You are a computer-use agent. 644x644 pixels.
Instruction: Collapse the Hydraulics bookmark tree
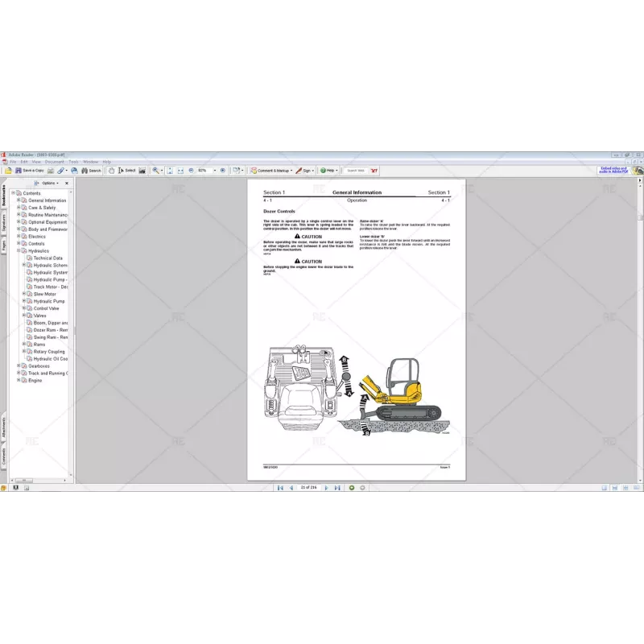pyautogui.click(x=19, y=250)
